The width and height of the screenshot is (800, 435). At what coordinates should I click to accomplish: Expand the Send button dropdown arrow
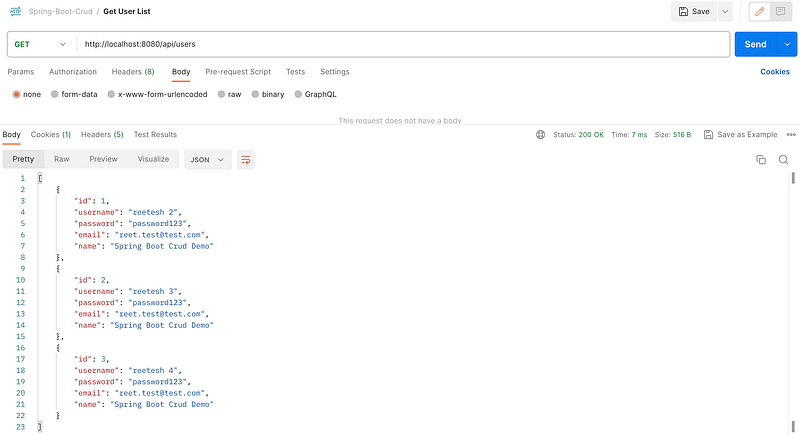[x=787, y=44]
